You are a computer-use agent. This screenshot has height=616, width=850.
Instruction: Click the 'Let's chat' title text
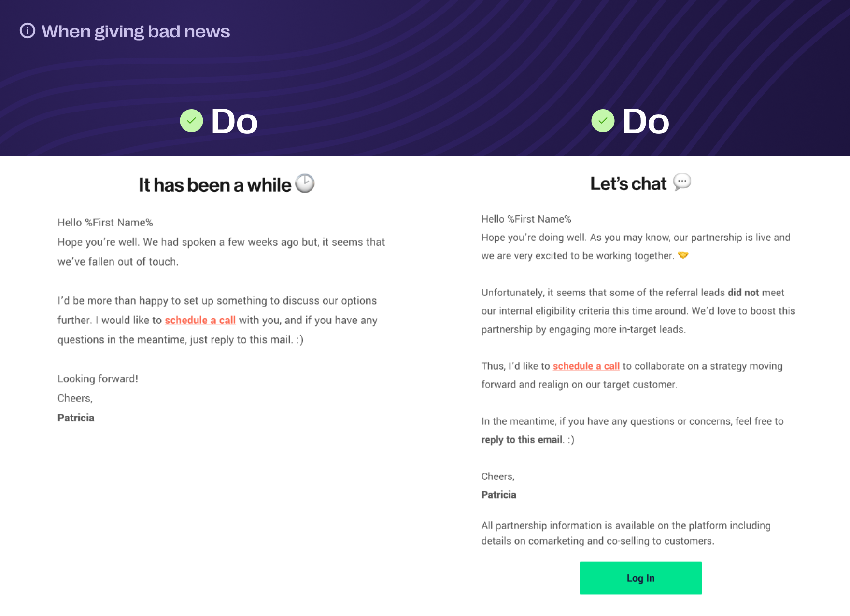pyautogui.click(x=628, y=184)
